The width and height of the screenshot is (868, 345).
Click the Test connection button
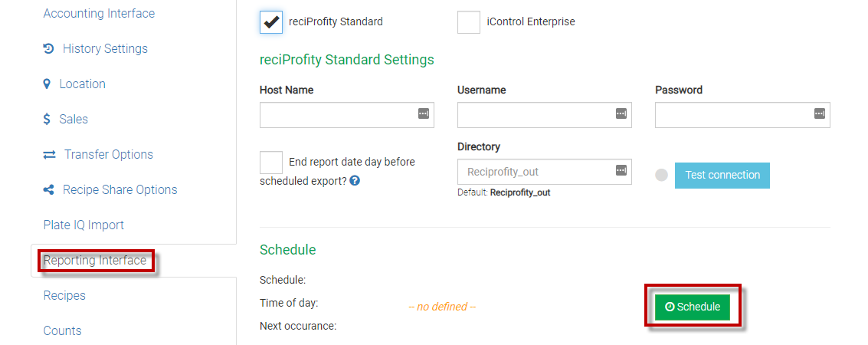pyautogui.click(x=722, y=175)
